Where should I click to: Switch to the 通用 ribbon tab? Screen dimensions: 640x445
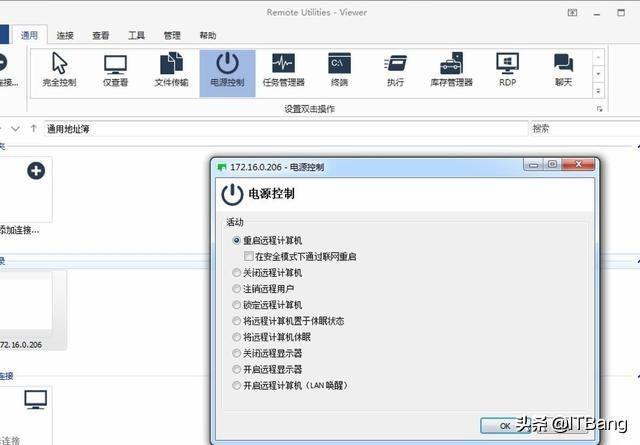coord(29,35)
